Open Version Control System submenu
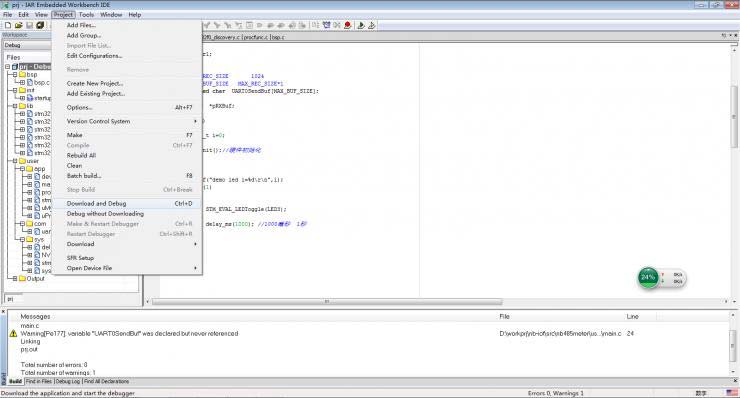The height and width of the screenshot is (398, 740). pos(127,121)
